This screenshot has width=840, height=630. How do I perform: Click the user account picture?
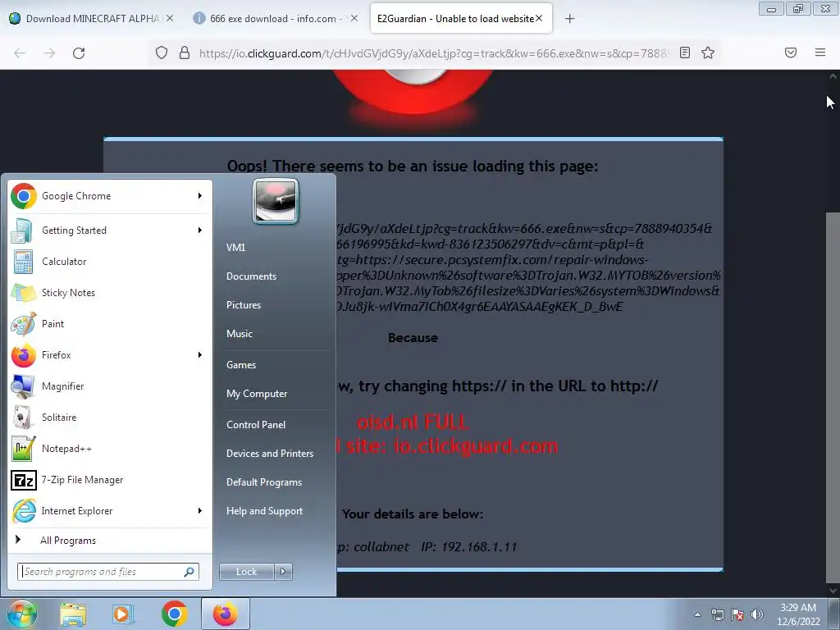coord(276,201)
